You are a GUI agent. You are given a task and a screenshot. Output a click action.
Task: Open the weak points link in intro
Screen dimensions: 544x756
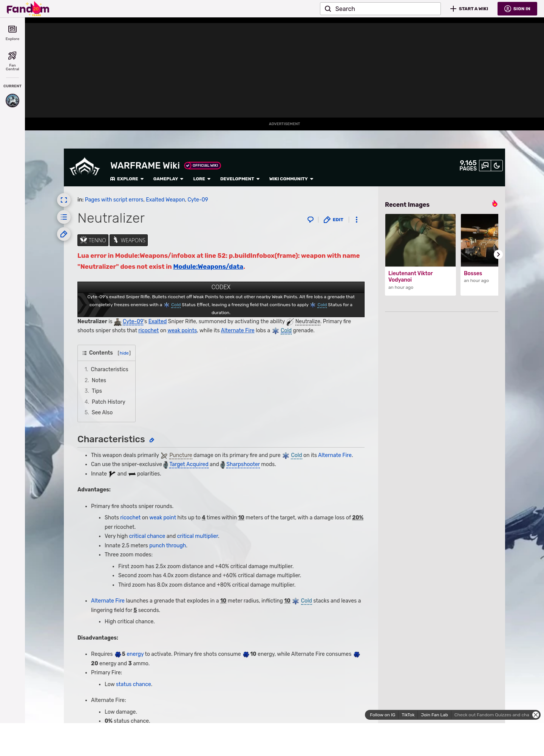[x=182, y=330]
